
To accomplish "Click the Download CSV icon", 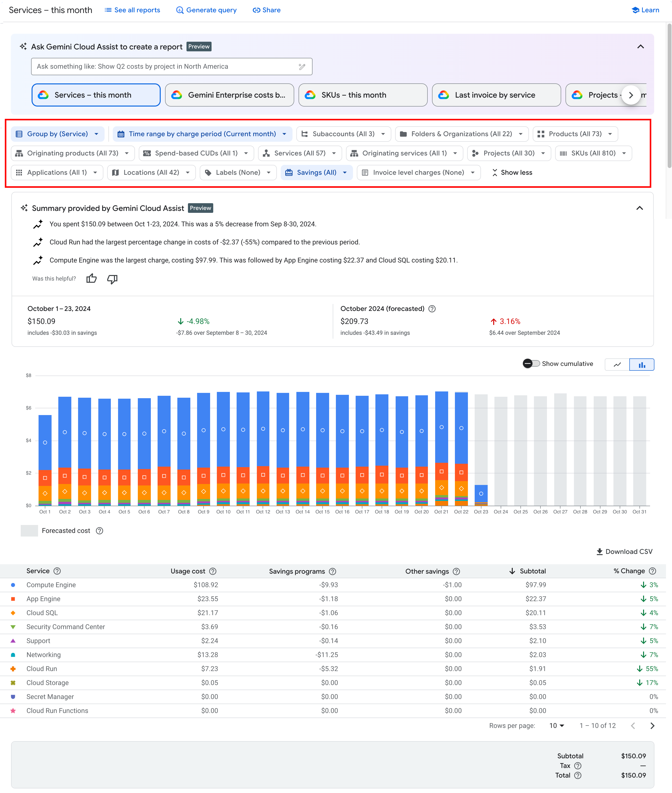I will point(599,551).
